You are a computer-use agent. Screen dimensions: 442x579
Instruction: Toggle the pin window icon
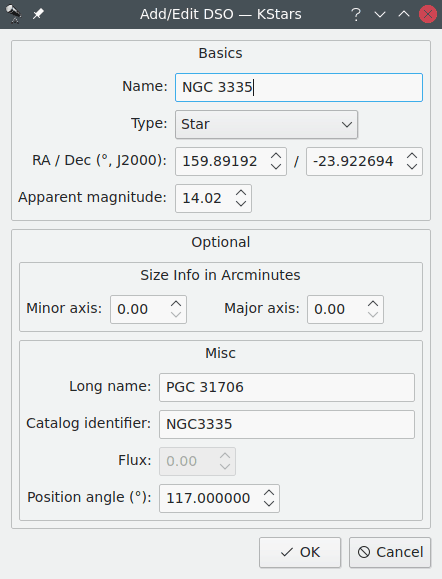[38, 14]
